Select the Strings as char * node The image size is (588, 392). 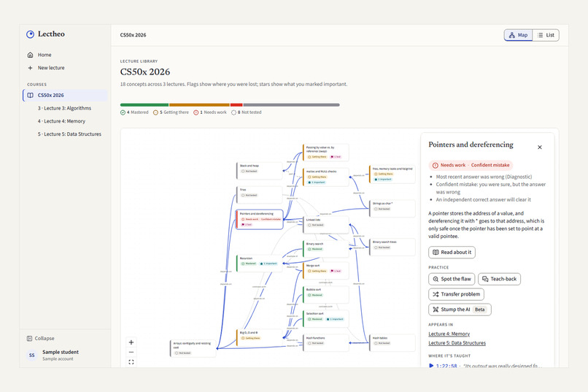point(392,209)
